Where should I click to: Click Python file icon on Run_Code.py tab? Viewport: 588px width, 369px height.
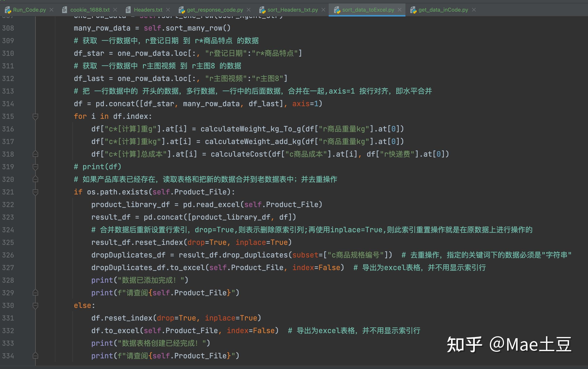click(8, 10)
